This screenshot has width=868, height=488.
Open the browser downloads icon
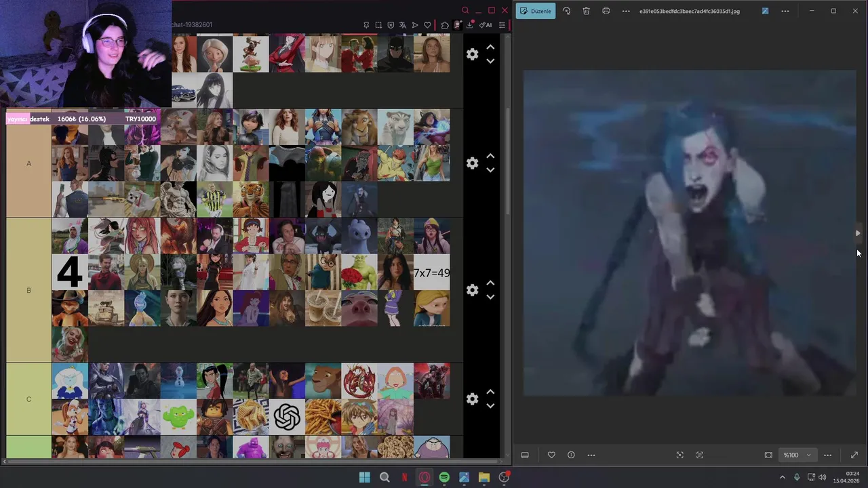[470, 25]
